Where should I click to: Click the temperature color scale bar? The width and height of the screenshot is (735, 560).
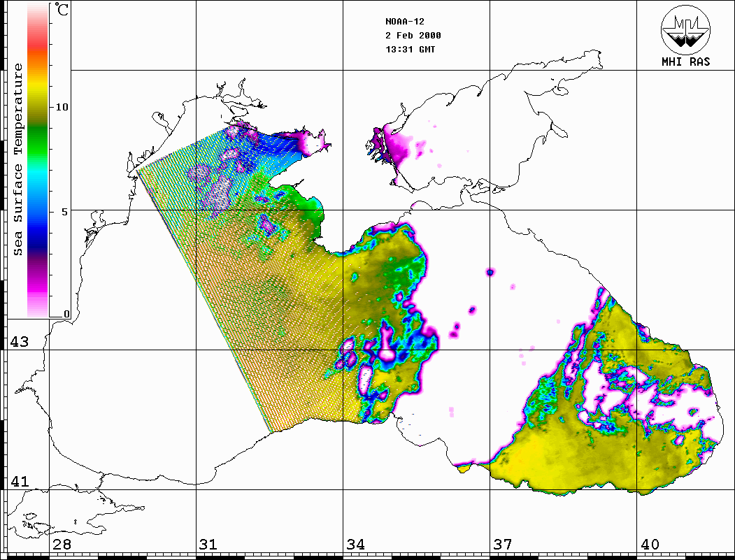[38, 160]
